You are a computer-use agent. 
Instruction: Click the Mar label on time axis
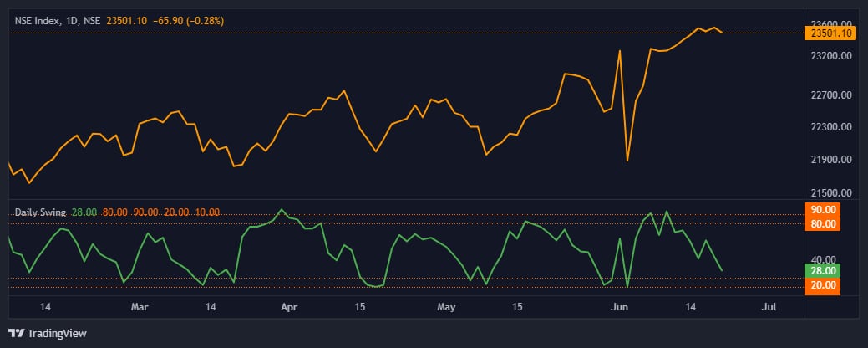tap(140, 307)
